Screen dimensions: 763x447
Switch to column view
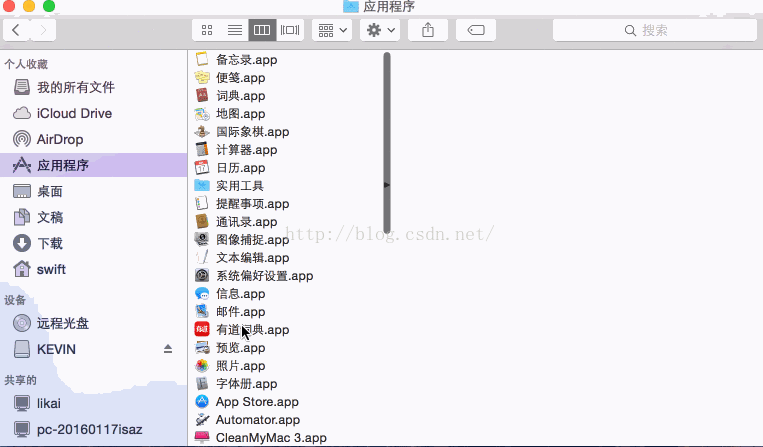coord(262,30)
